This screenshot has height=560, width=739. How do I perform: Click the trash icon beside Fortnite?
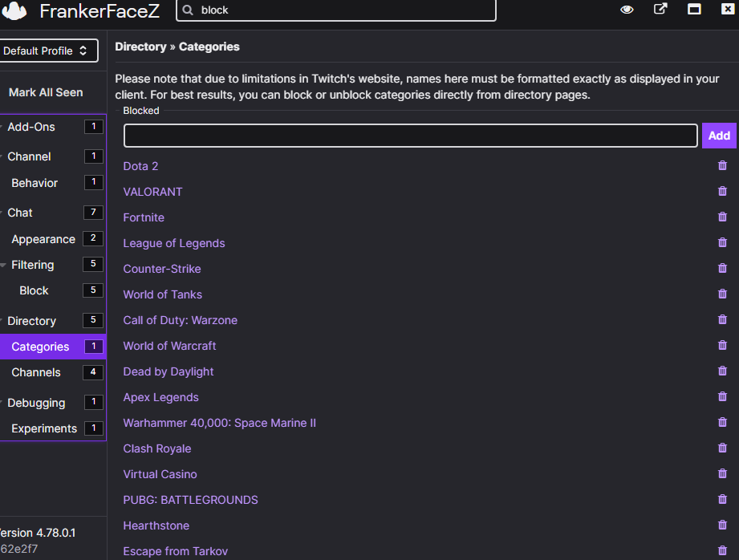point(722,217)
